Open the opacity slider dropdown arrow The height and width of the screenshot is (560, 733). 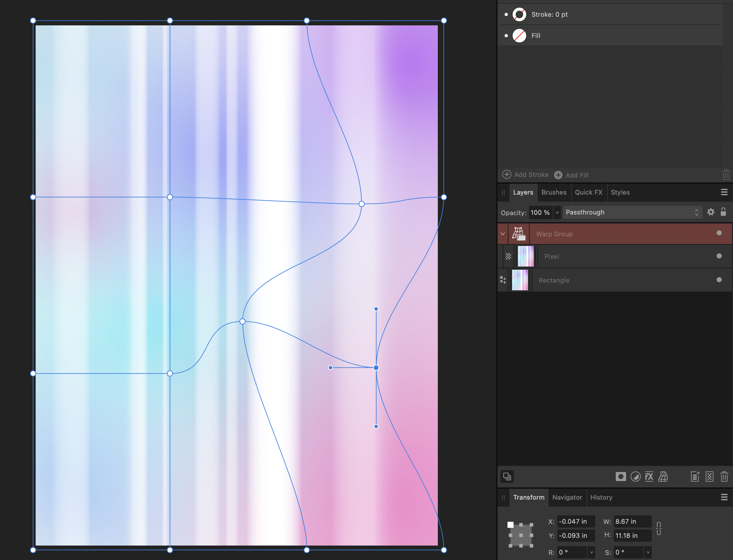click(x=557, y=212)
